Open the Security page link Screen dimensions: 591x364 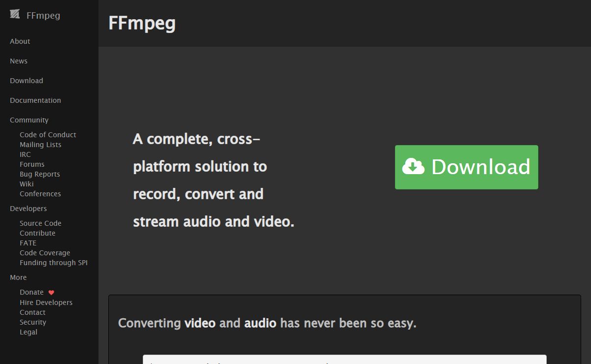coord(33,322)
